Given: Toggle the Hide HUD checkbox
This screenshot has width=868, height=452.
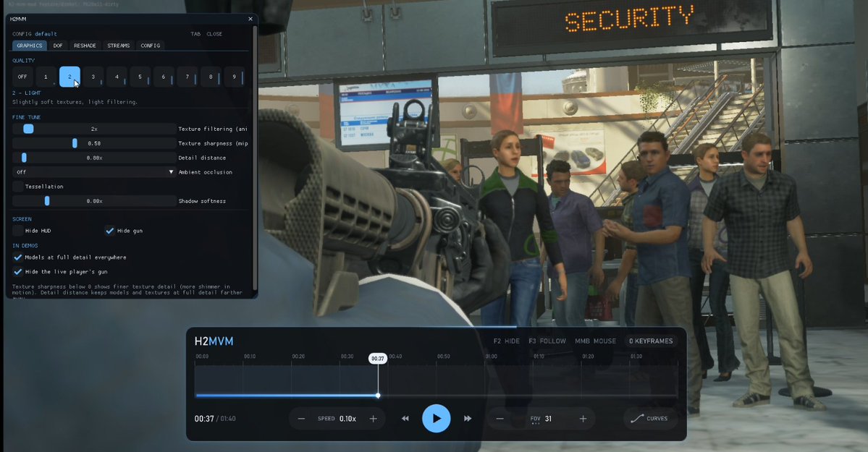Looking at the screenshot, I should pyautogui.click(x=17, y=231).
